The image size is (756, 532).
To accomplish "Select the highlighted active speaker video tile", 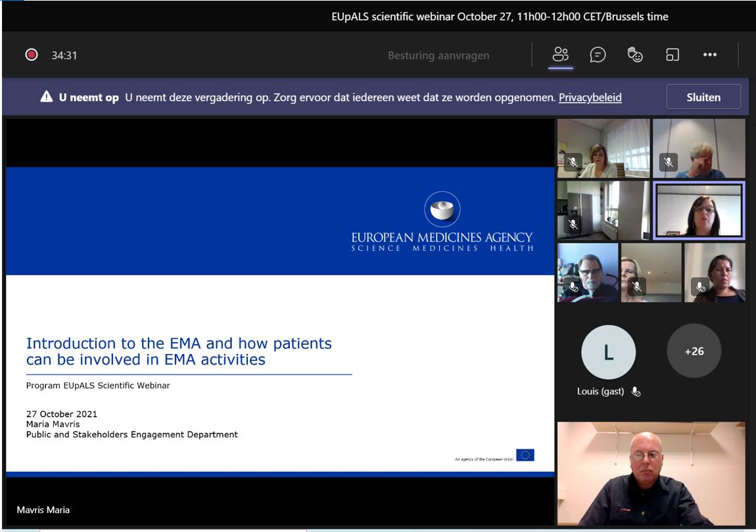I will [699, 210].
